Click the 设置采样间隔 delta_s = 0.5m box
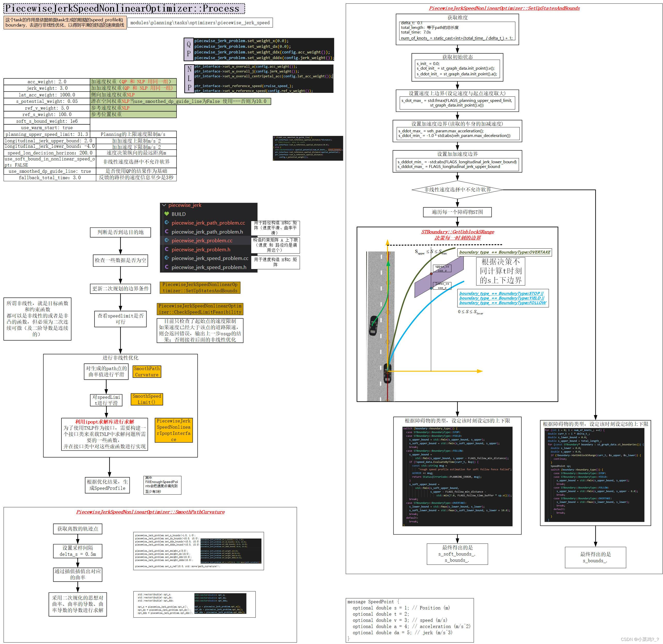This screenshot has width=663, height=644. click(x=77, y=551)
